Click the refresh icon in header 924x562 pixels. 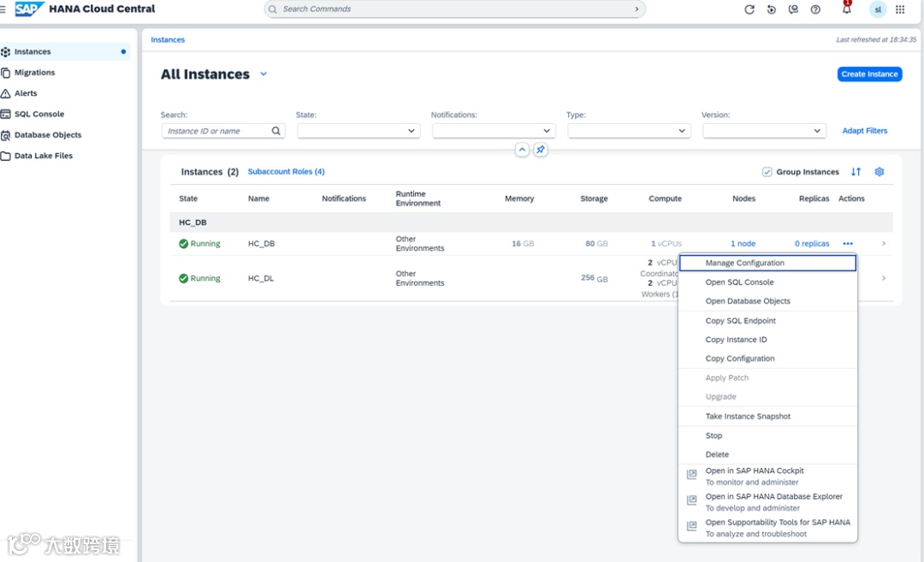pyautogui.click(x=749, y=9)
